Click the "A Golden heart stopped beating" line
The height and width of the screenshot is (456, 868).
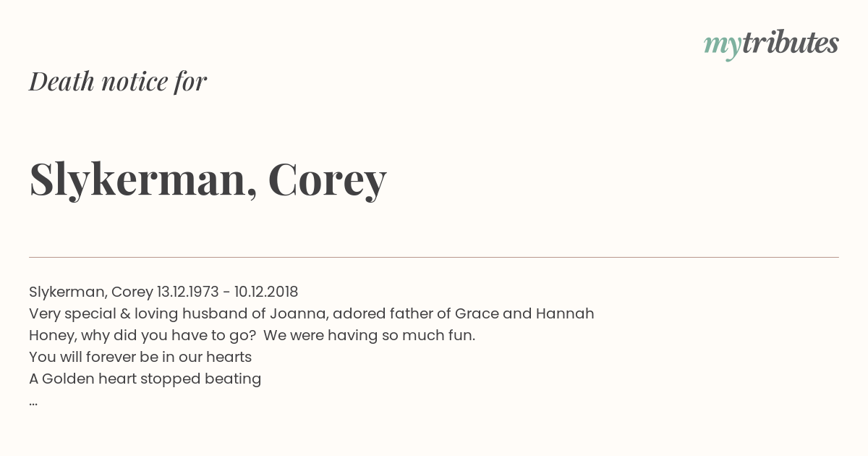(145, 379)
